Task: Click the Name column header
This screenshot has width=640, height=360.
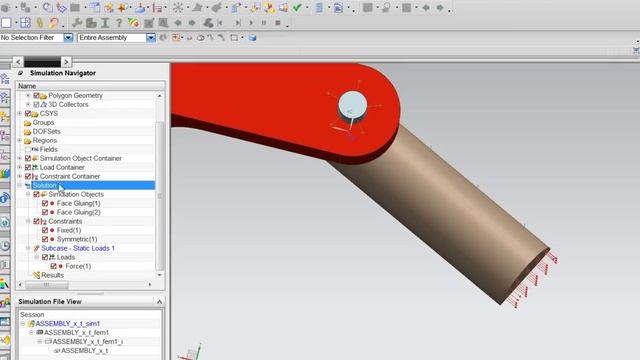Action: [90, 86]
